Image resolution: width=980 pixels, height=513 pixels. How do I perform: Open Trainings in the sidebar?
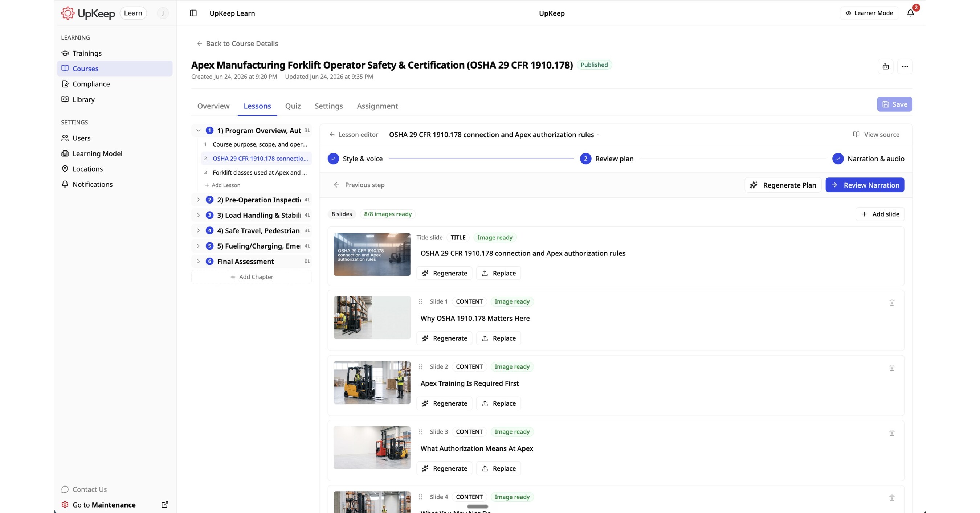point(114,53)
